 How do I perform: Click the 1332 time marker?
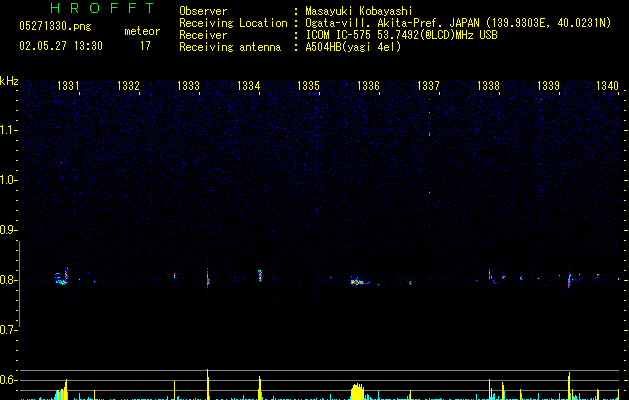click(x=128, y=86)
